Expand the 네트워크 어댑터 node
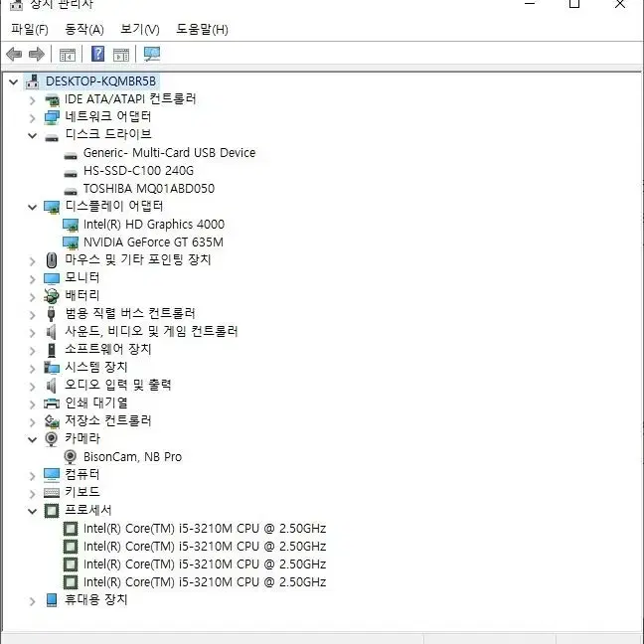The height and width of the screenshot is (644, 644). click(33, 118)
